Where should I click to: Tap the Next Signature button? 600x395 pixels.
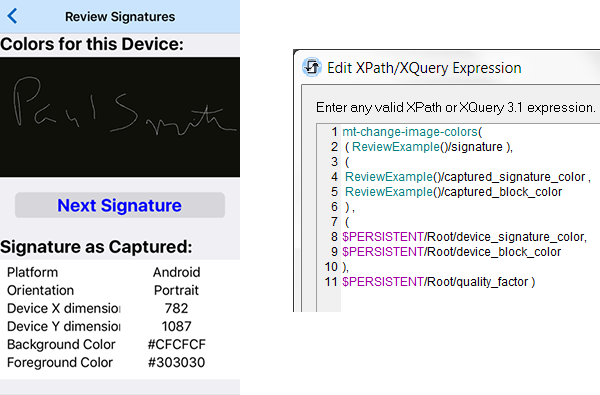[120, 205]
